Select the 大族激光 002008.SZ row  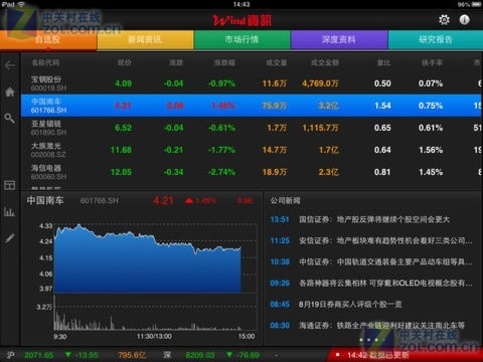click(x=252, y=150)
